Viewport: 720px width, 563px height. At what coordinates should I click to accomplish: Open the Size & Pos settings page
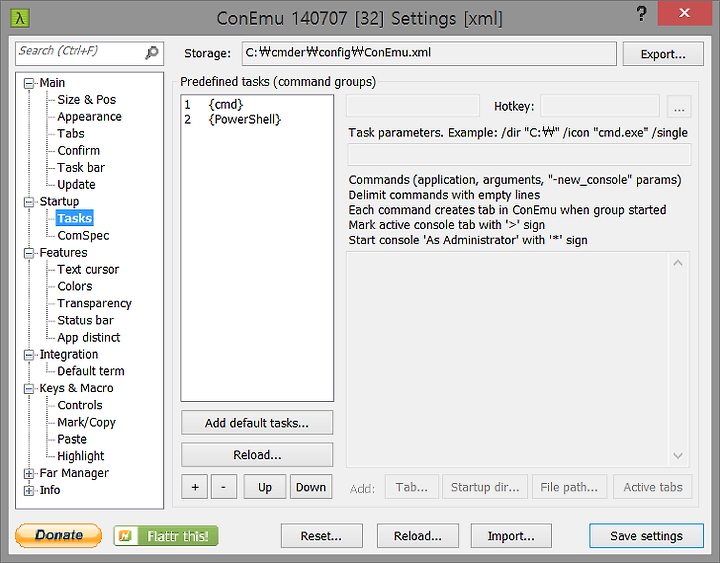pyautogui.click(x=86, y=100)
